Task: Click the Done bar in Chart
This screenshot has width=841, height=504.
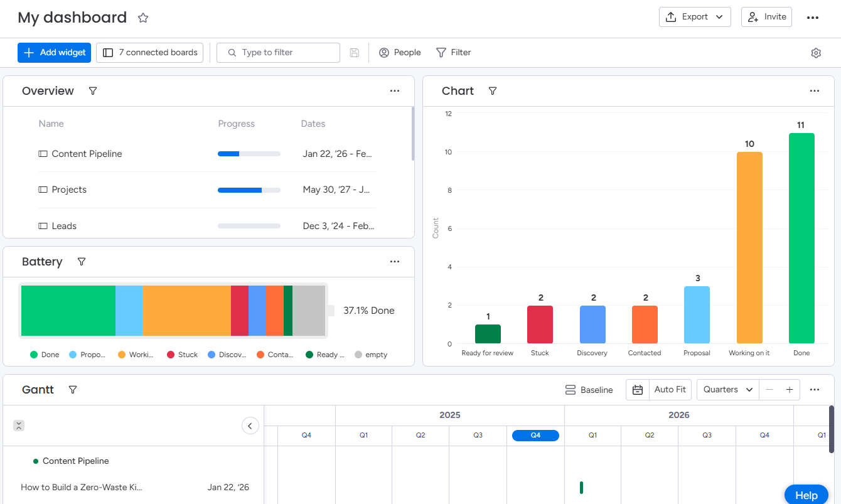Action: click(801, 239)
